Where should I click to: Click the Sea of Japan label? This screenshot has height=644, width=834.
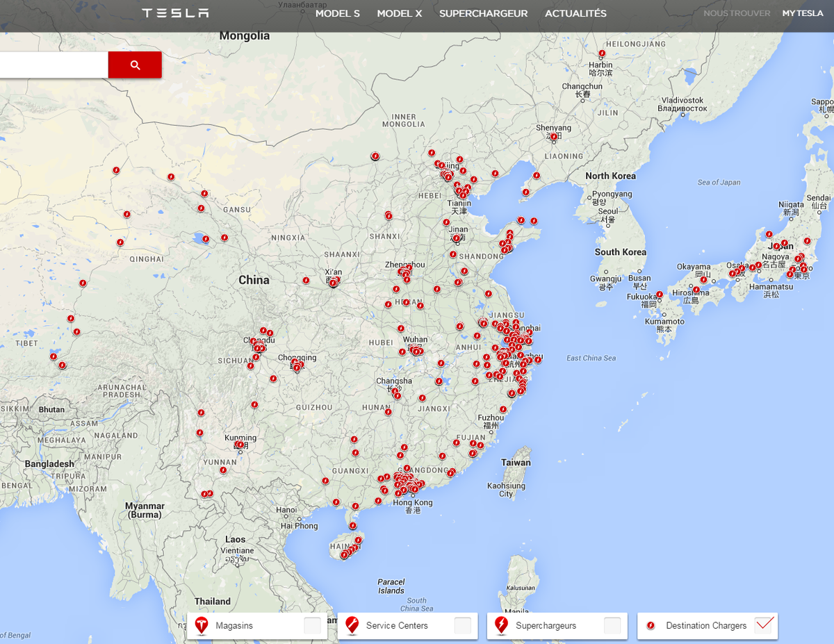click(x=719, y=183)
